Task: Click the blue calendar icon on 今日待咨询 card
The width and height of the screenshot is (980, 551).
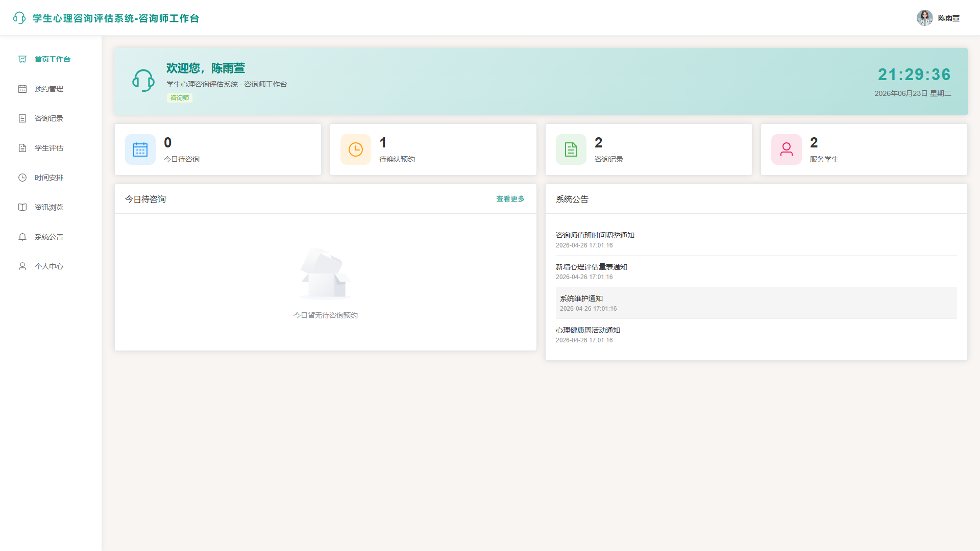Action: point(140,149)
